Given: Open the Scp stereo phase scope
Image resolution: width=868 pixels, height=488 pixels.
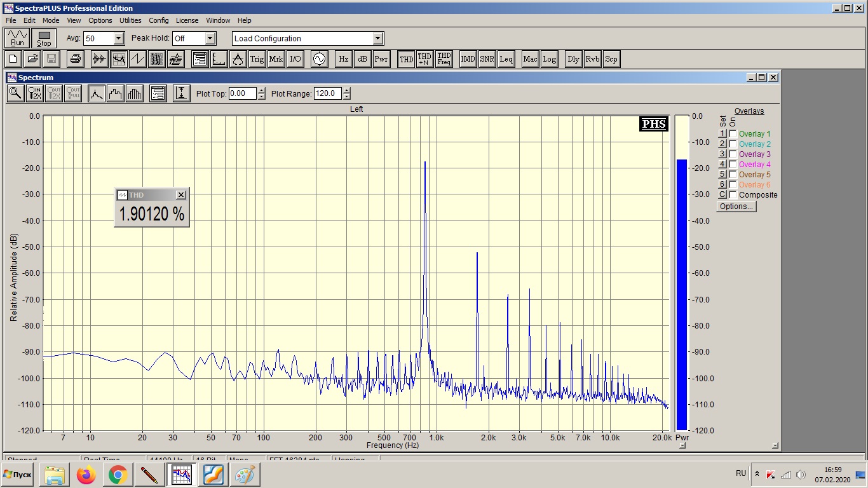Looking at the screenshot, I should point(611,59).
